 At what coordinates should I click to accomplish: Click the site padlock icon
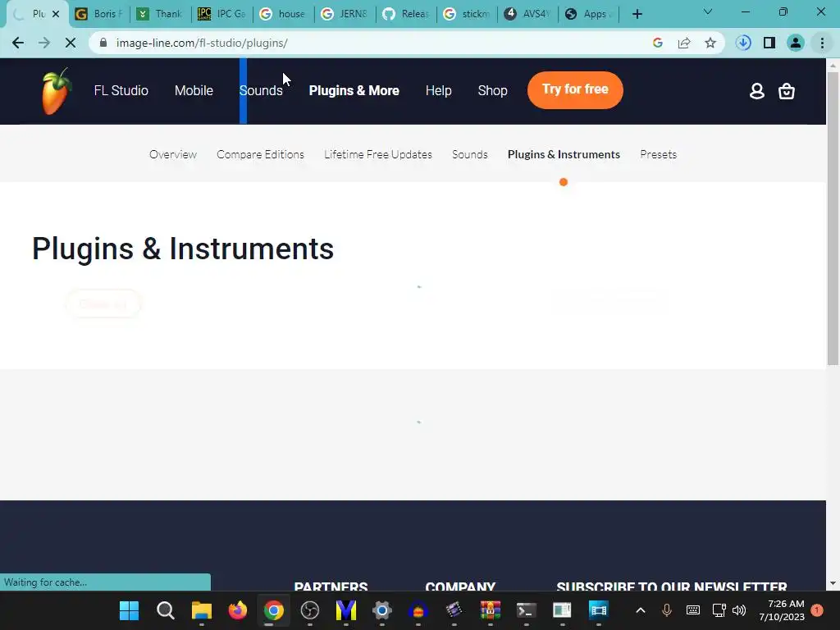point(103,43)
